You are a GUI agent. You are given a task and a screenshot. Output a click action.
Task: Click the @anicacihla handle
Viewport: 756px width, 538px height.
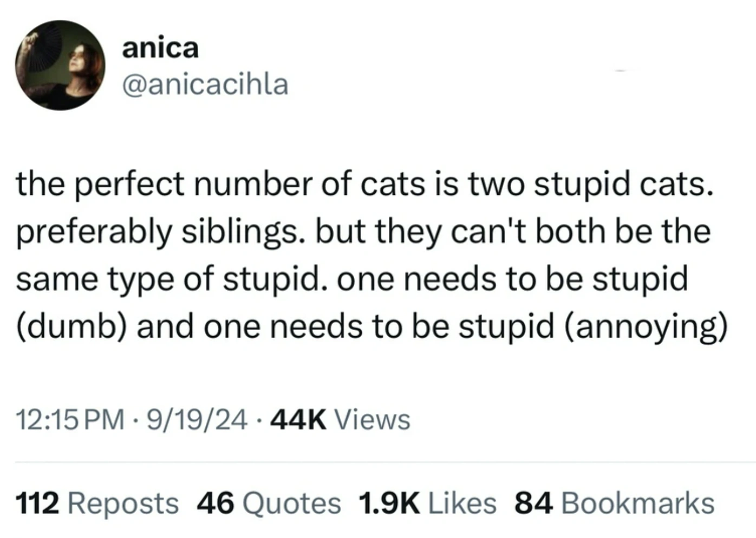(205, 84)
